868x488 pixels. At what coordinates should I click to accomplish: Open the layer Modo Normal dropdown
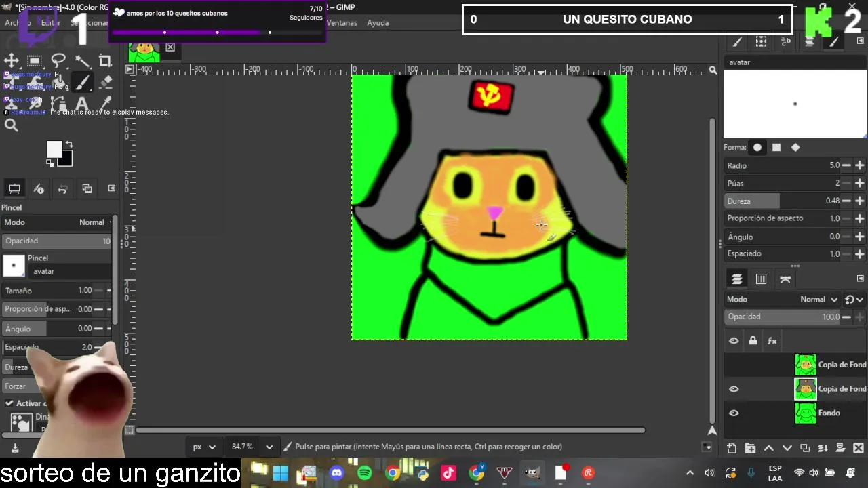(818, 299)
